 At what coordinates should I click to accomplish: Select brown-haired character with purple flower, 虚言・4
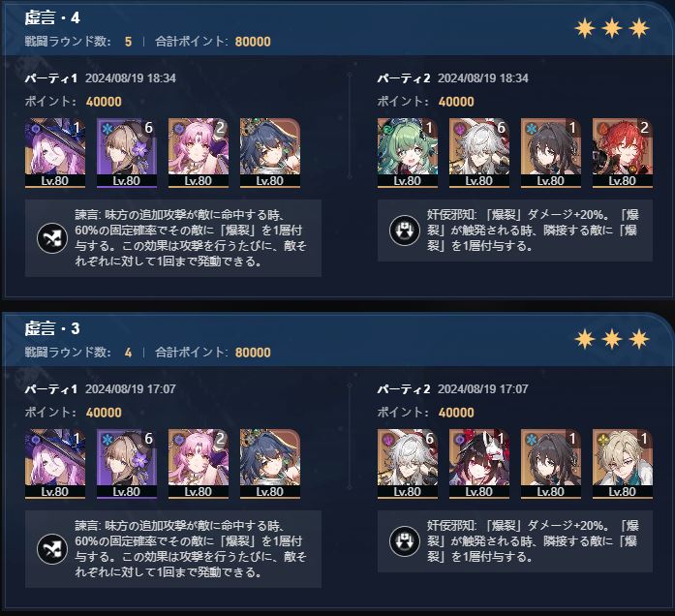(x=127, y=153)
